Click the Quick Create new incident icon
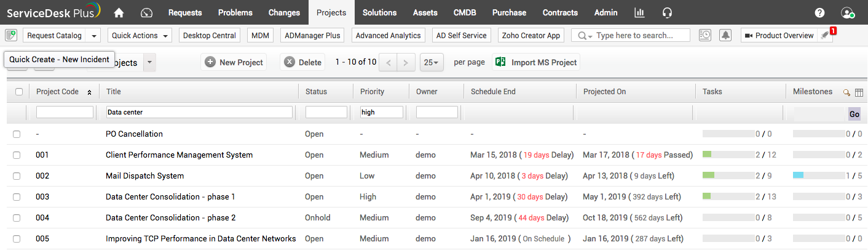This screenshot has height=250, width=868. tap(11, 36)
